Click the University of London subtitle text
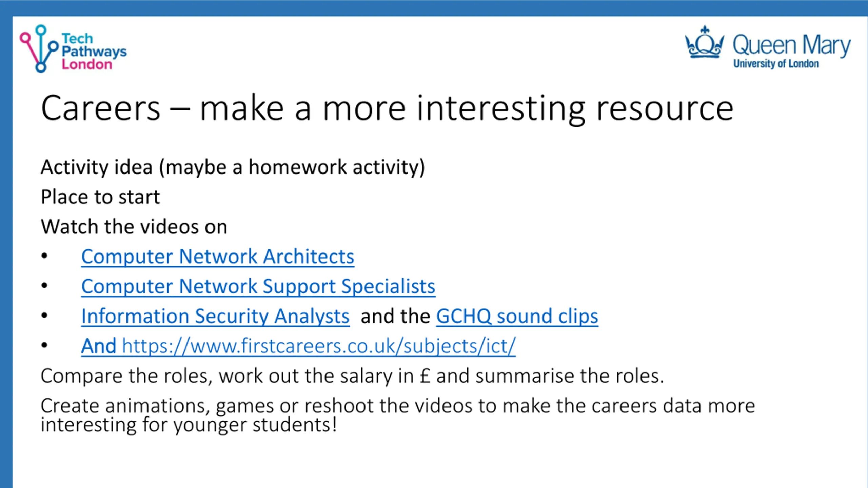This screenshot has height=488, width=868. point(776,63)
